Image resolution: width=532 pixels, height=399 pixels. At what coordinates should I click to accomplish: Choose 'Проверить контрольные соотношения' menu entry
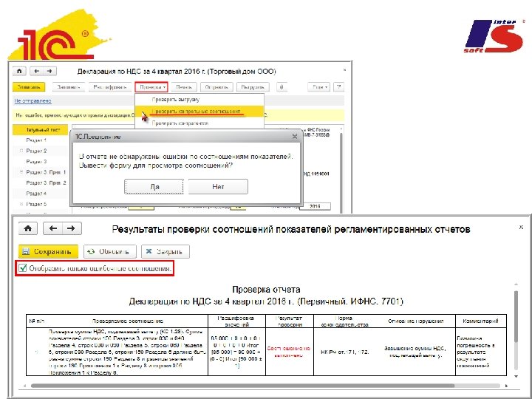(x=199, y=112)
